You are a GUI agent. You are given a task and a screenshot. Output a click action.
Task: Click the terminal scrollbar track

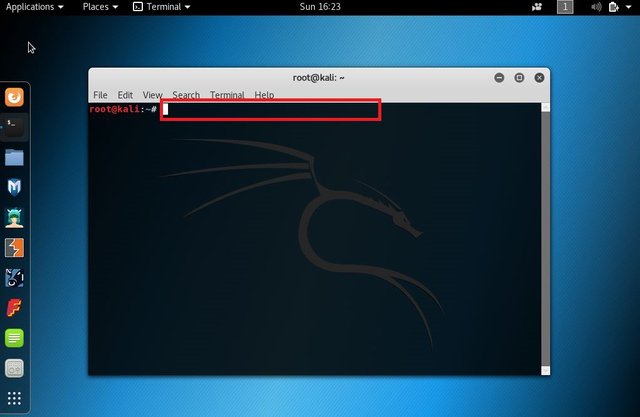pyautogui.click(x=545, y=239)
